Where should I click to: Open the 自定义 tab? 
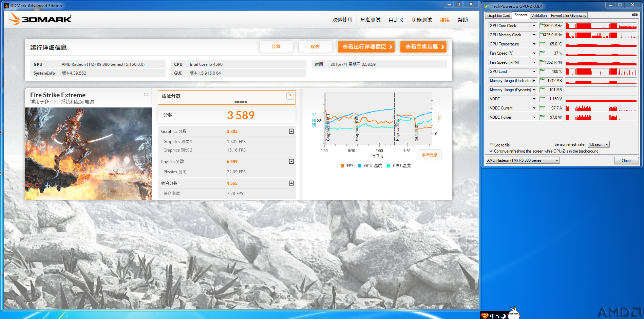coord(396,20)
